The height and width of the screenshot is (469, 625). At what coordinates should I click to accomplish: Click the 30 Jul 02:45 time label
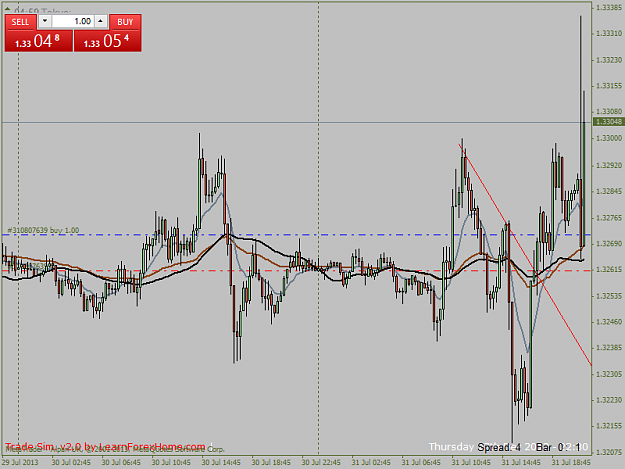(x=71, y=462)
